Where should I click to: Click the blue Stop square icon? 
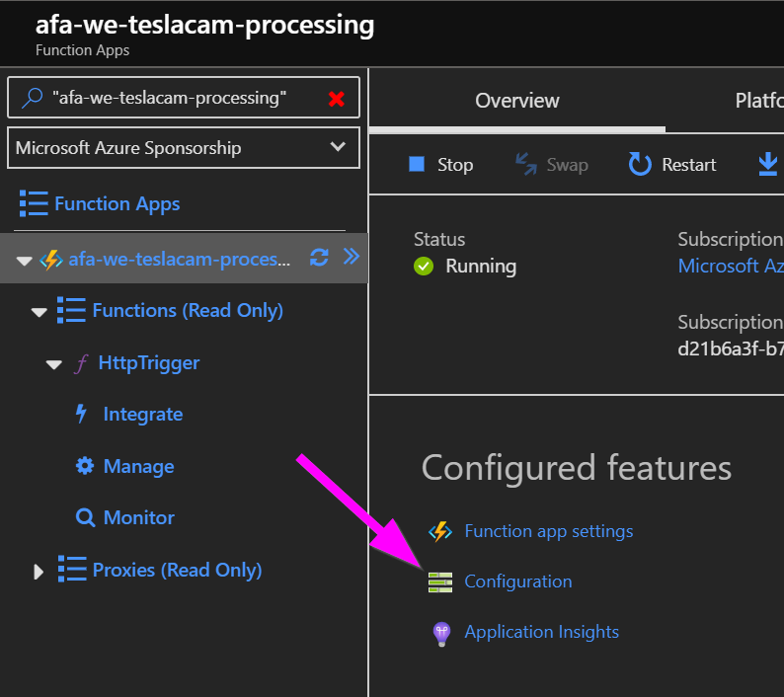tap(417, 164)
